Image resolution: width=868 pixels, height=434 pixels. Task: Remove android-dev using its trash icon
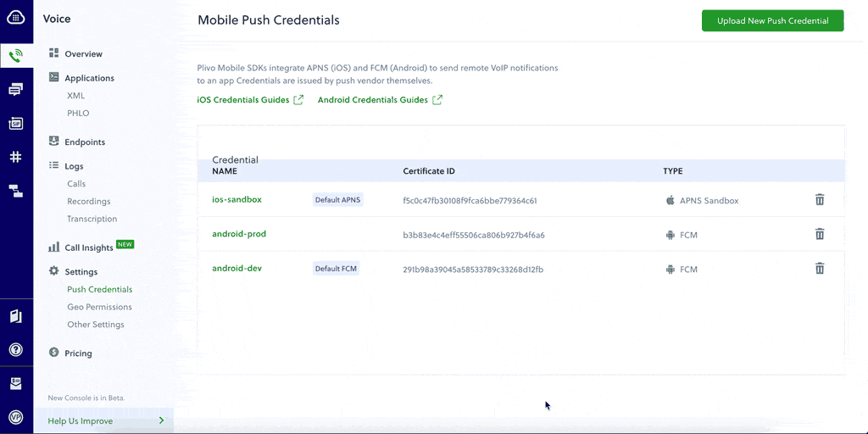[820, 269]
